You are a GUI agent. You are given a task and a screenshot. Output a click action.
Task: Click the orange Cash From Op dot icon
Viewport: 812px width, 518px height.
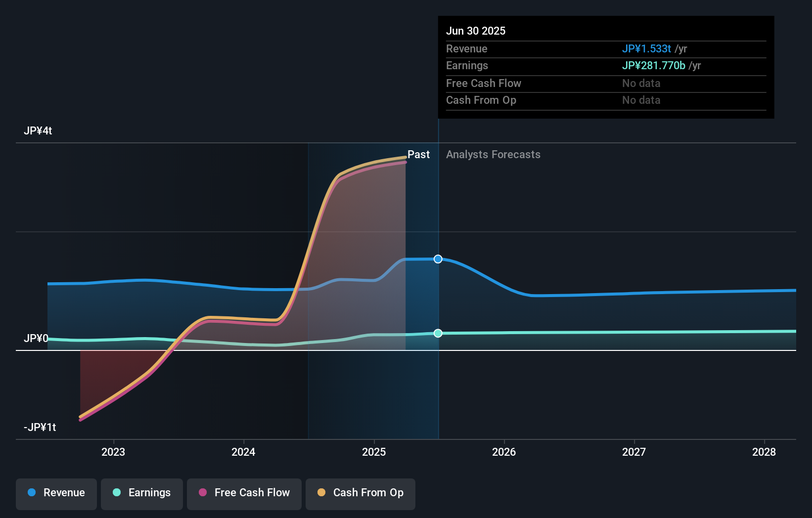(x=321, y=493)
